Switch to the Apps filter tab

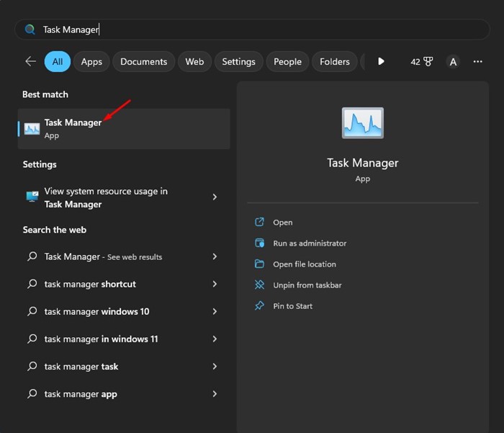coord(91,62)
